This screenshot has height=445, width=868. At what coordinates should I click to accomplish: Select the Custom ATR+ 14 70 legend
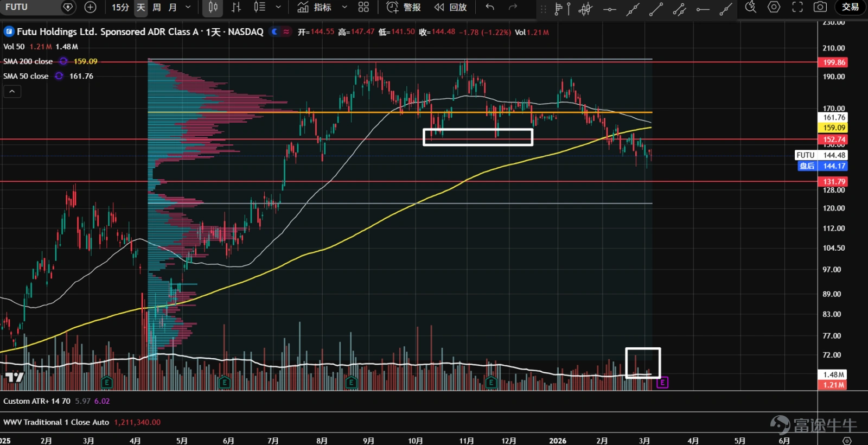tap(37, 401)
